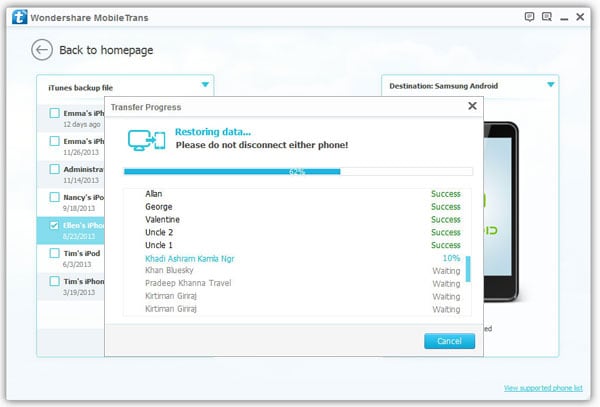The height and width of the screenshot is (407, 600).
Task: Click Waiting status next to Khan Bluesky
Action: point(446,271)
